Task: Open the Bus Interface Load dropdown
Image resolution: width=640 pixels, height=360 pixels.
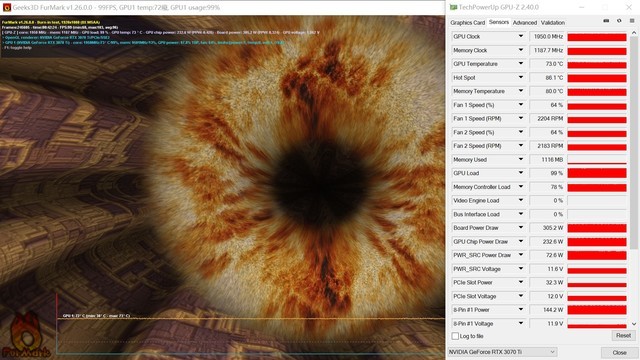Action: tap(521, 214)
